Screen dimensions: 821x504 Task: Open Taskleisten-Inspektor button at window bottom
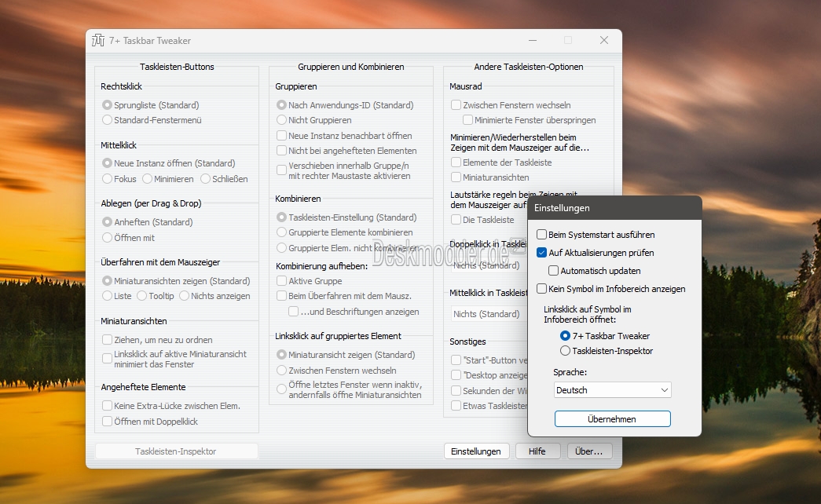pyautogui.click(x=176, y=451)
